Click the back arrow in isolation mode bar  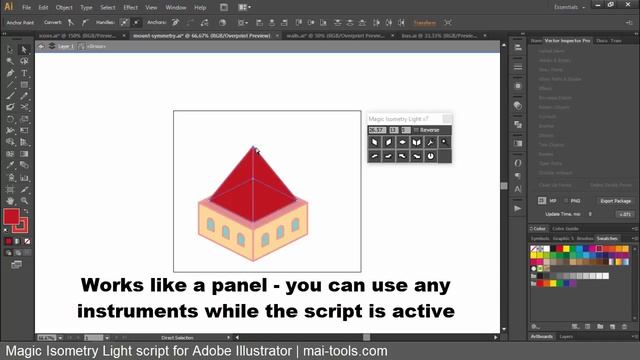(x=41, y=47)
